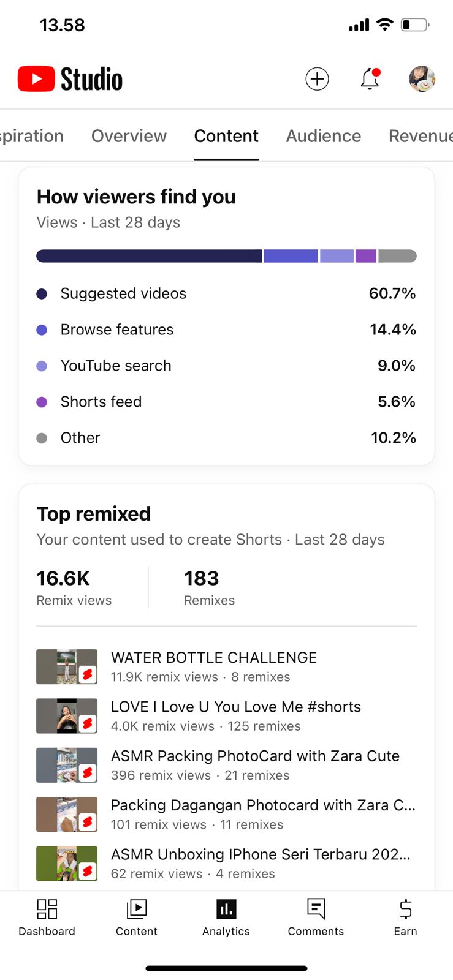Click the Suggested videos bar segment

[x=149, y=256]
